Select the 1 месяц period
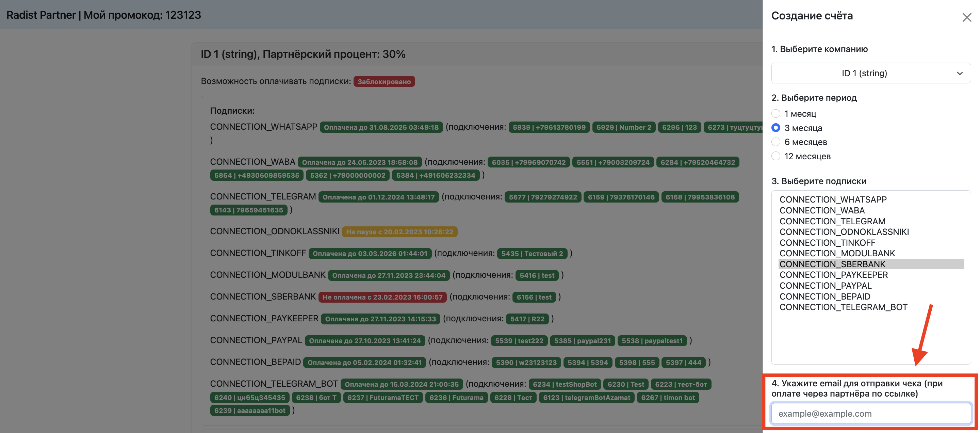The height and width of the screenshot is (433, 980). [776, 114]
